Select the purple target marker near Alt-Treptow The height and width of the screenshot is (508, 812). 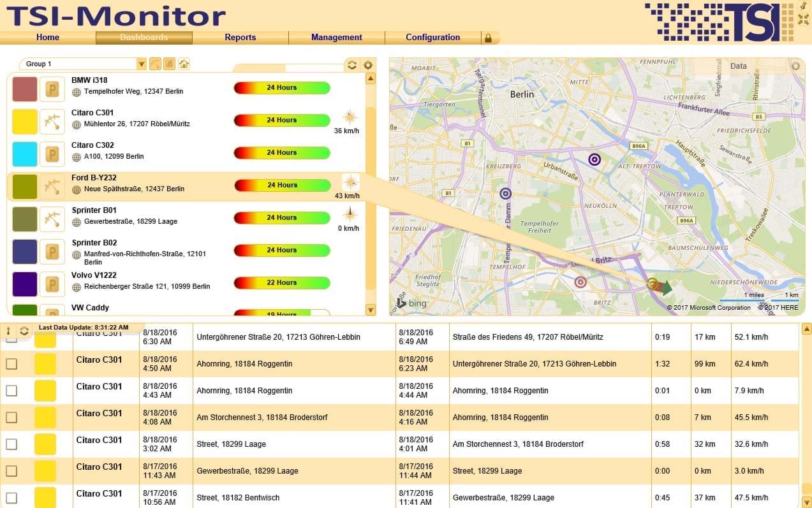coord(594,159)
